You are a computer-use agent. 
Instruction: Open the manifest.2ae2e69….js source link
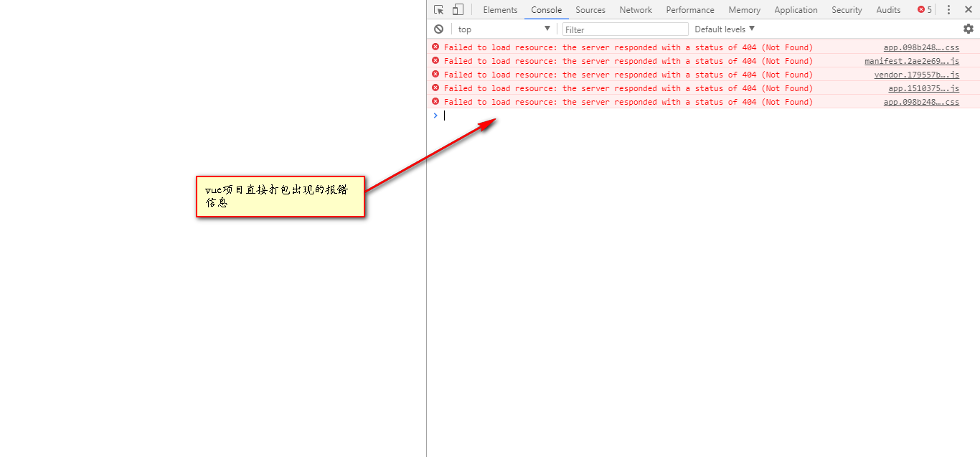pos(912,61)
